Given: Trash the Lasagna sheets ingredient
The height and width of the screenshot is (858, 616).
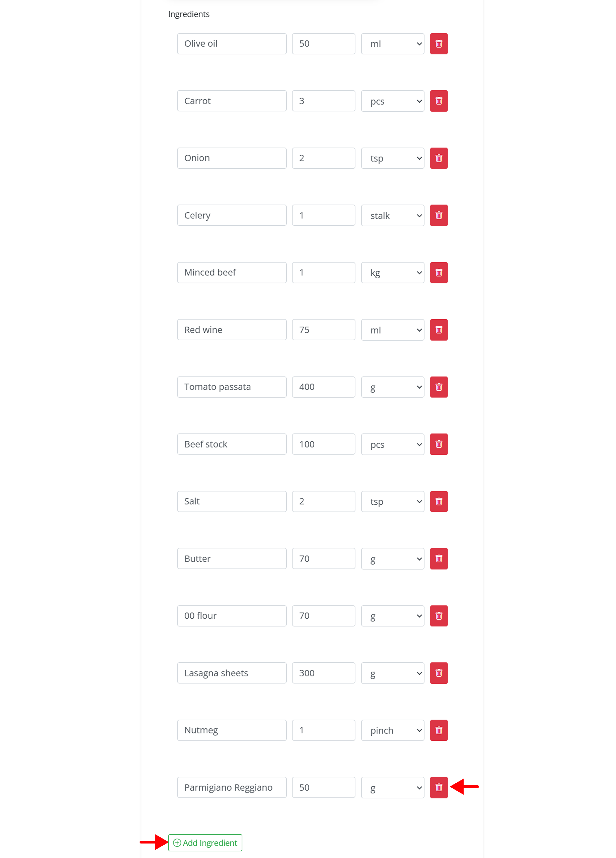Looking at the screenshot, I should coord(439,673).
